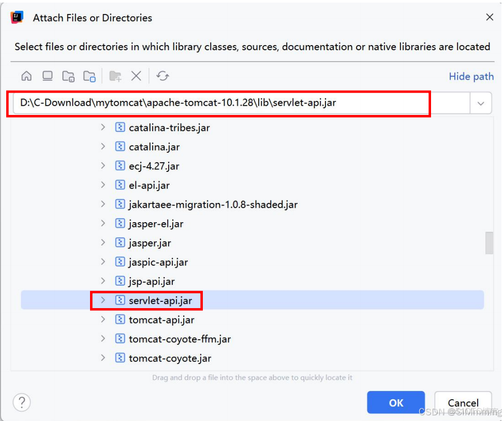Select the Home directory toolbar icon
The height and width of the screenshot is (421, 504).
26,76
